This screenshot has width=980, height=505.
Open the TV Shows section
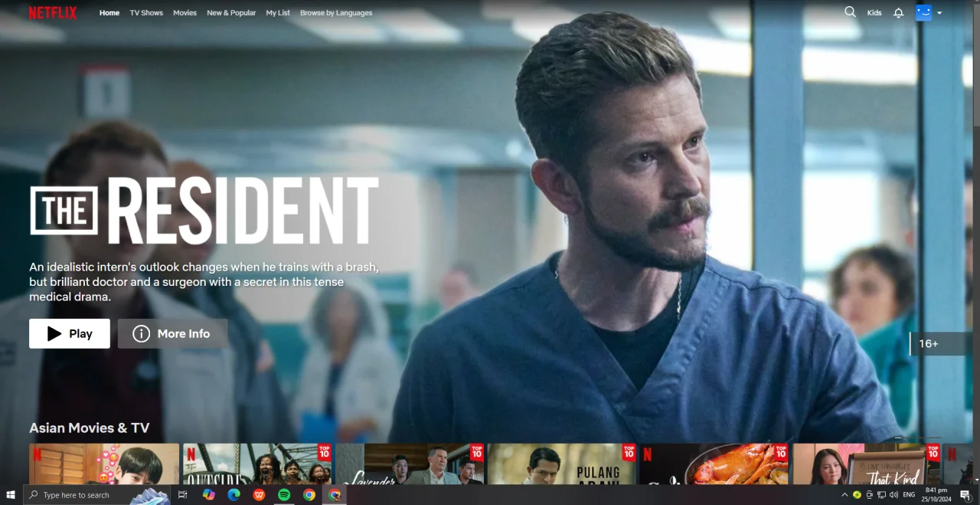click(146, 13)
